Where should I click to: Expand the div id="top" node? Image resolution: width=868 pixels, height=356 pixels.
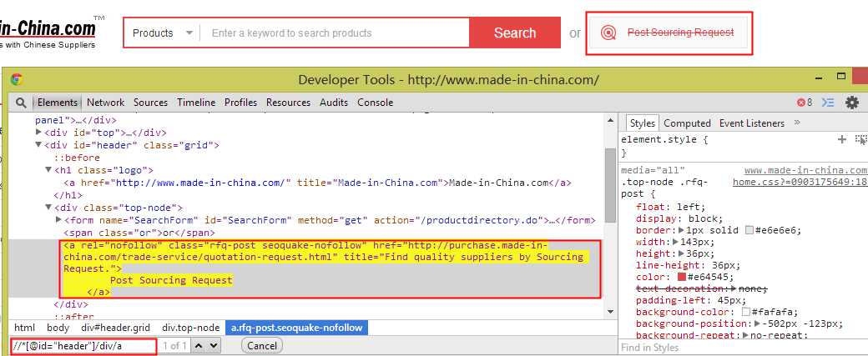coord(38,132)
